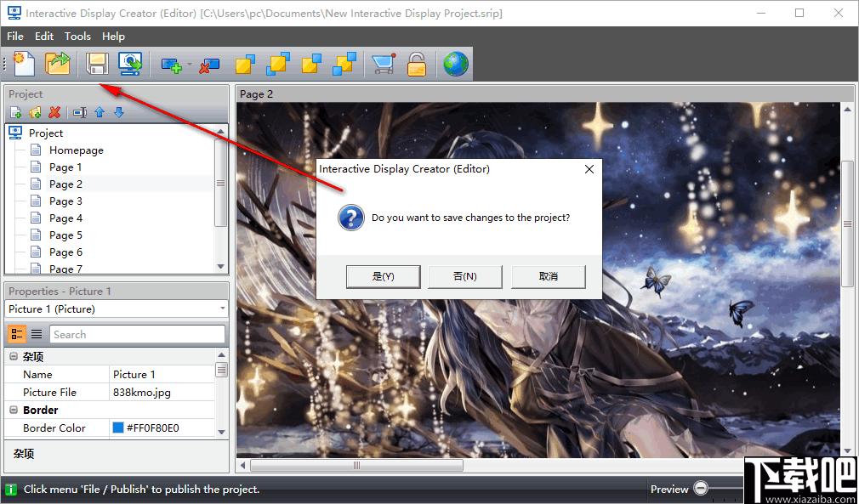Collapse the Border property group
Screen dimensions: 859x504
coord(14,410)
